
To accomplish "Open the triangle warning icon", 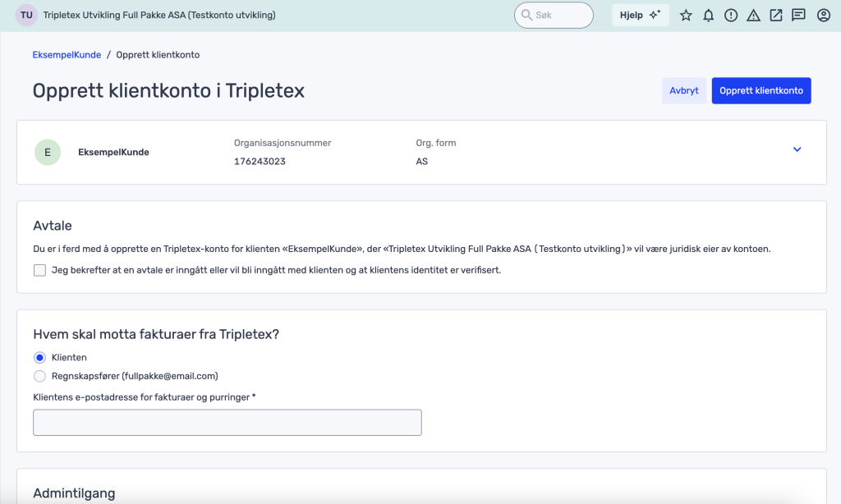I will click(x=753, y=16).
